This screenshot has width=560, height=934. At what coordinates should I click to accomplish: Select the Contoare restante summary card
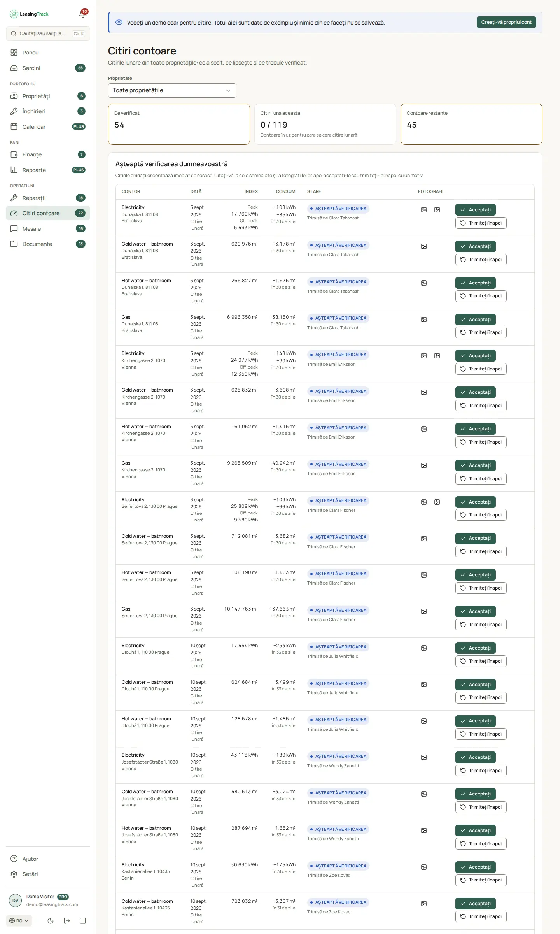471,124
